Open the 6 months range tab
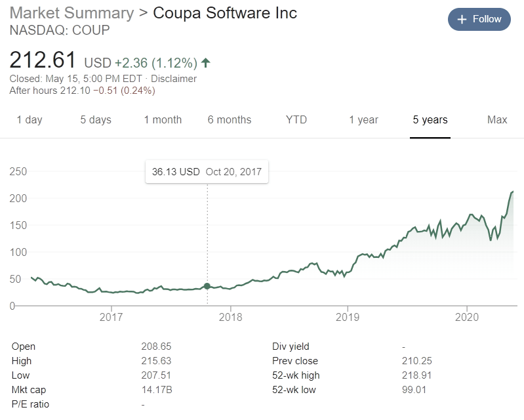The image size is (524, 420). [230, 119]
